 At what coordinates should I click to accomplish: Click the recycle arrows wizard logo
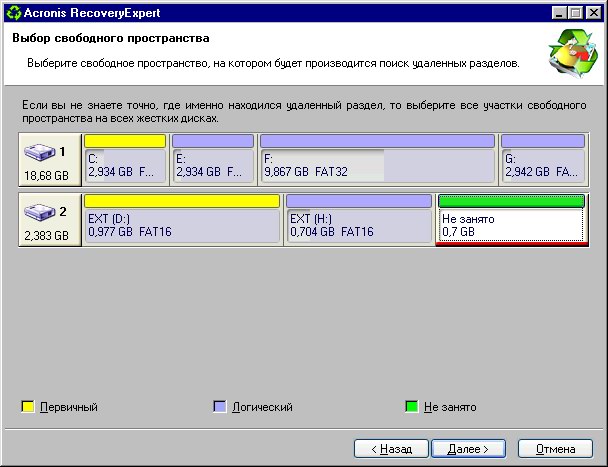point(571,53)
